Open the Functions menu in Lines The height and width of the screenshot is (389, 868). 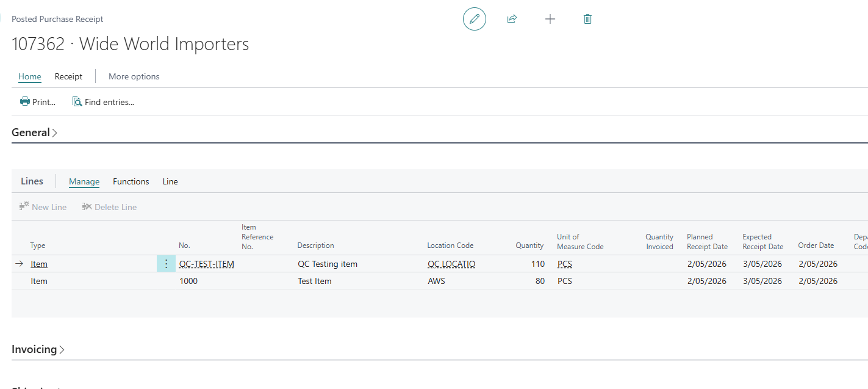pos(131,181)
